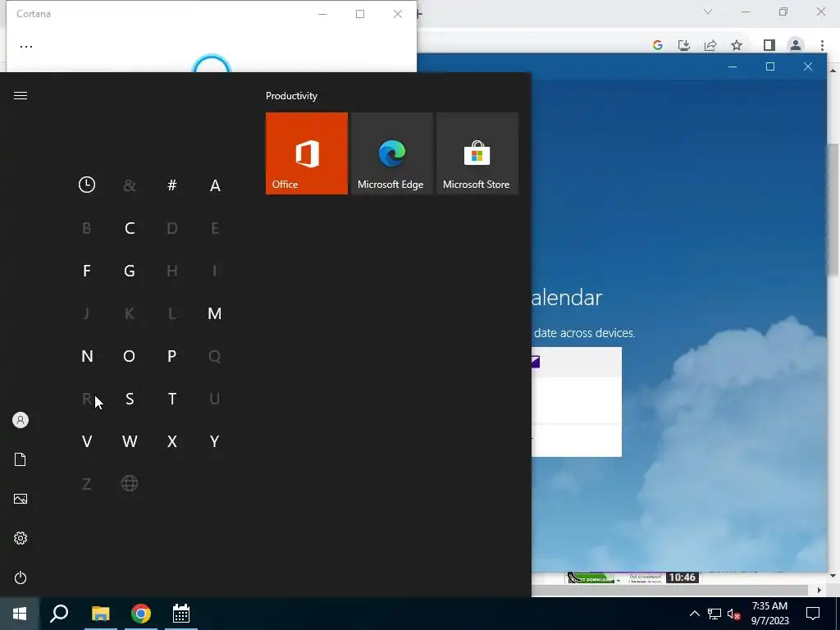Switch to Chrome on taskbar
Image resolution: width=840 pixels, height=630 pixels.
pos(141,614)
